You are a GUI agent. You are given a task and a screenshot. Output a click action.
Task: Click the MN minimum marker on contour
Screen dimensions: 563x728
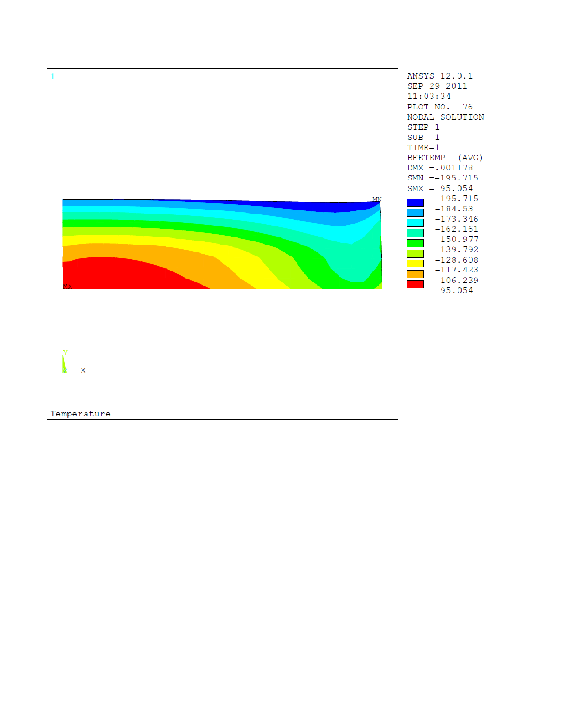point(377,199)
